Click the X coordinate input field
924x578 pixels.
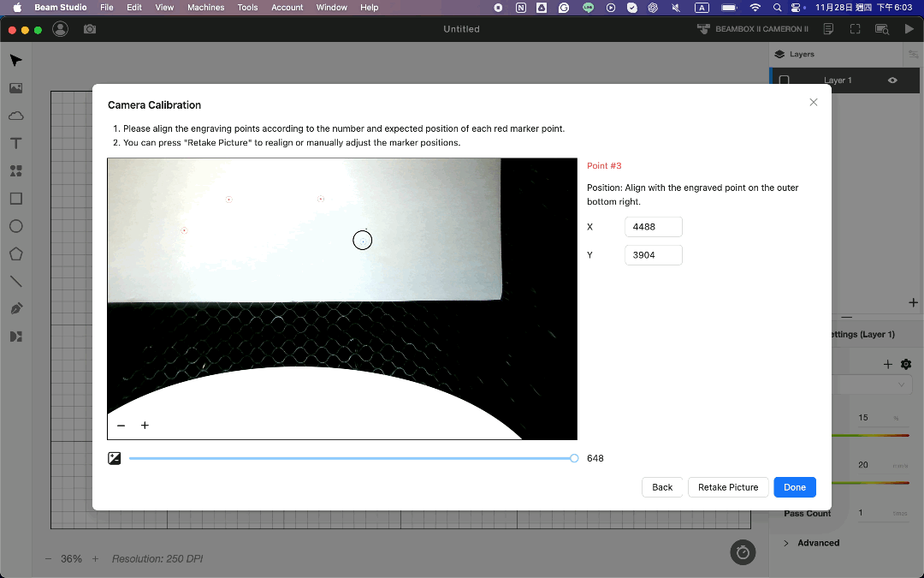coord(654,226)
